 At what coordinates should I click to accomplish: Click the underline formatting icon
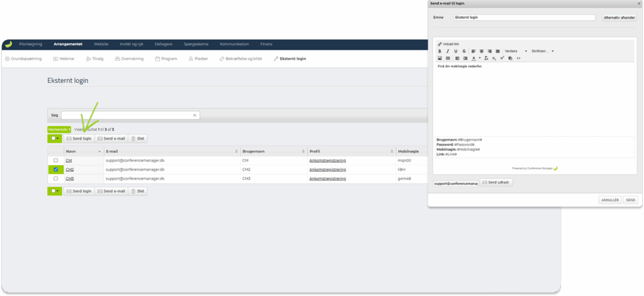[x=456, y=51]
